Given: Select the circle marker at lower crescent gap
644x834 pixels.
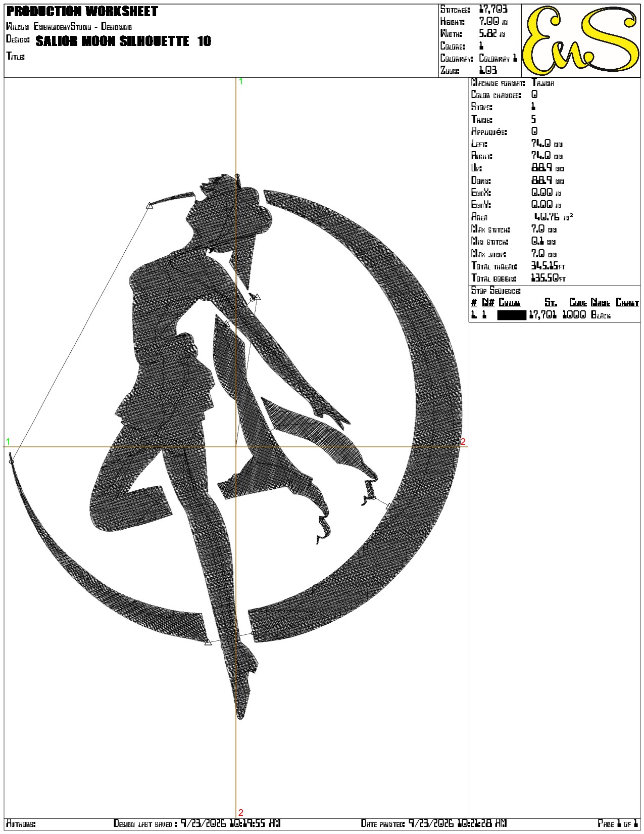Looking at the screenshot, I should coord(254,633).
